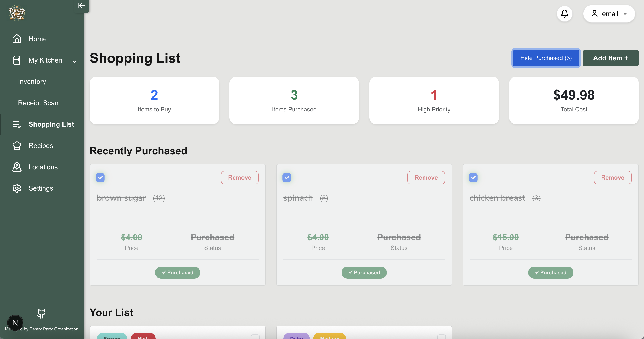This screenshot has height=339, width=644.
Task: Click the Shopping List checklist icon
Action: point(17,124)
